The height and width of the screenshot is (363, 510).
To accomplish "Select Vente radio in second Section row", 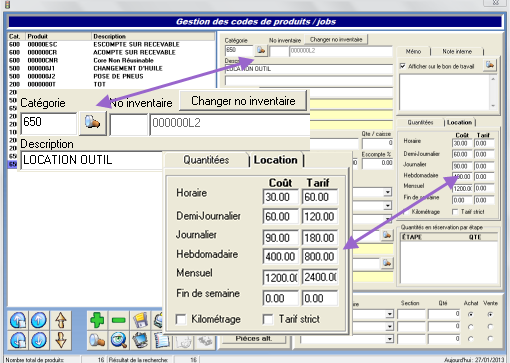I will coord(490,327).
